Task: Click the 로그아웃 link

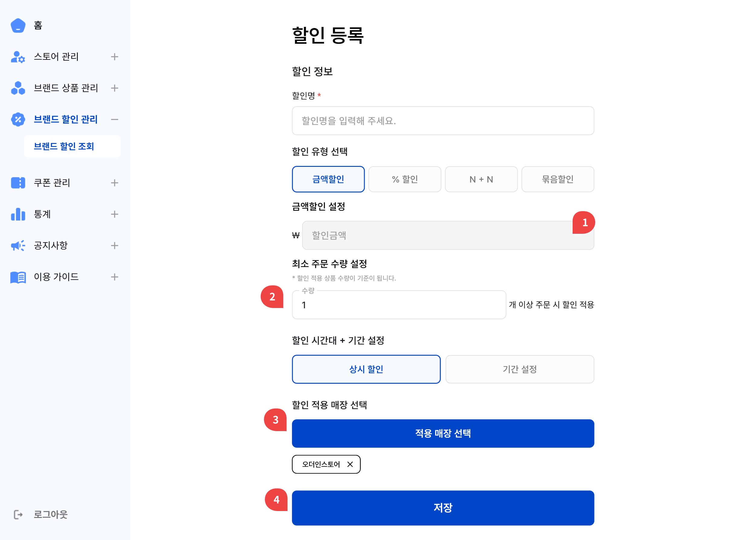Action: click(51, 515)
